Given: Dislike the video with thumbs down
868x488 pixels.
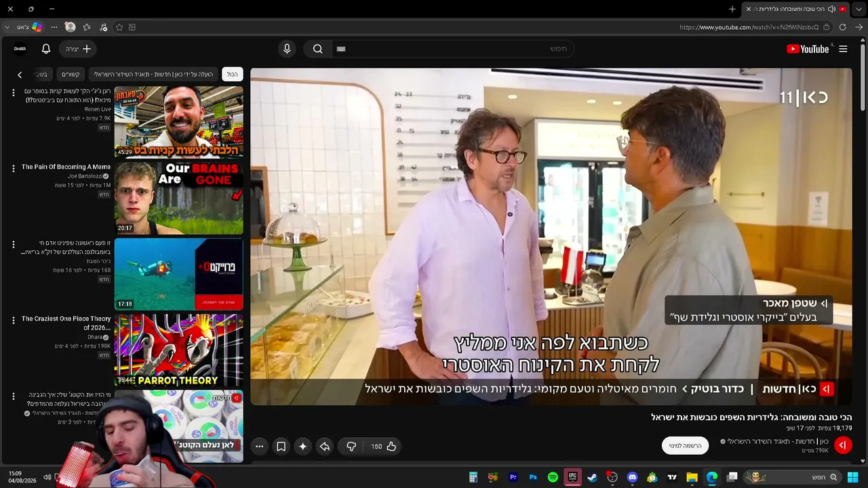Looking at the screenshot, I should pos(351,446).
